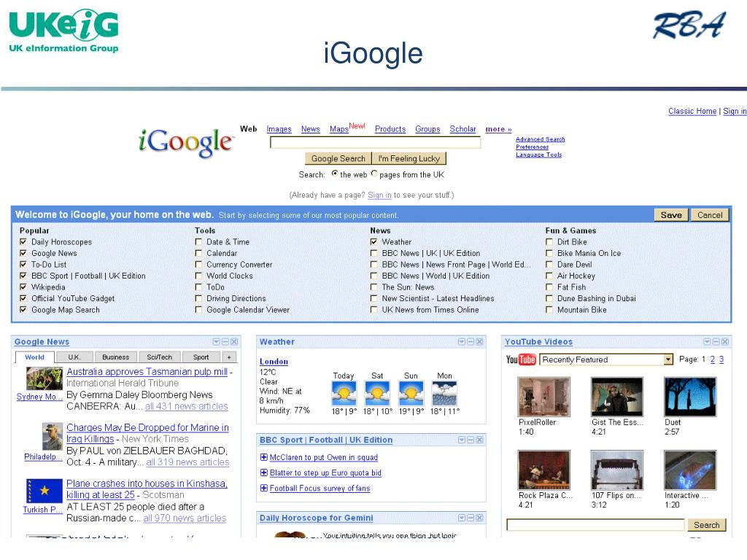
Task: Open the Daily Horoscope gadget menu arrow
Action: [x=461, y=518]
